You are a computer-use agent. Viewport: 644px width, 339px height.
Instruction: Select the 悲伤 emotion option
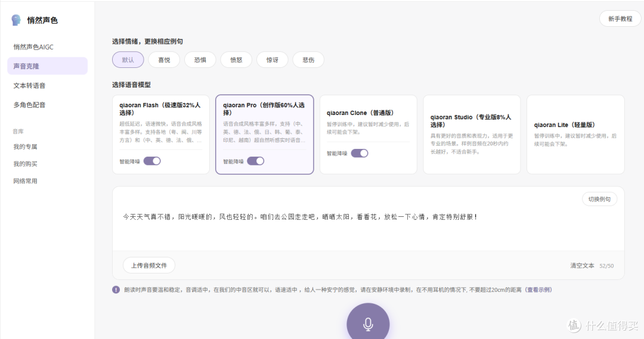tap(308, 60)
